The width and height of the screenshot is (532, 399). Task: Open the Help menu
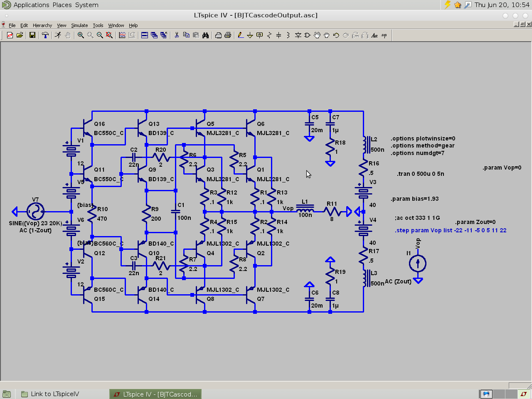[133, 25]
